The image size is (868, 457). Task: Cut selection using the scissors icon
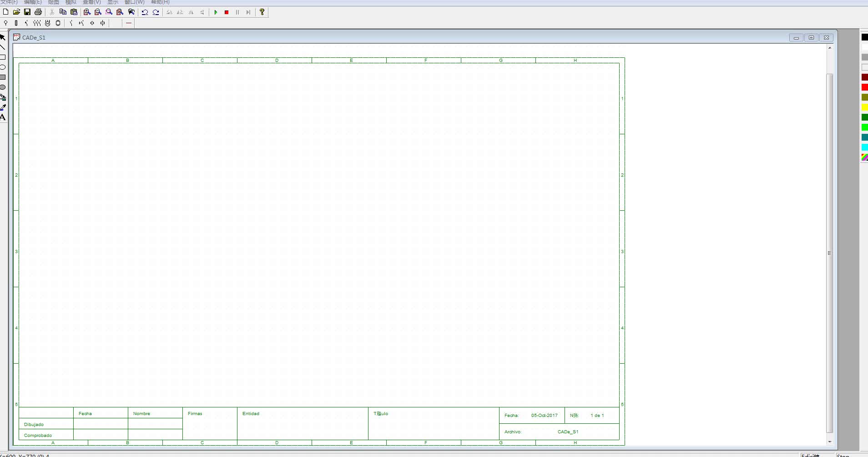(x=52, y=12)
